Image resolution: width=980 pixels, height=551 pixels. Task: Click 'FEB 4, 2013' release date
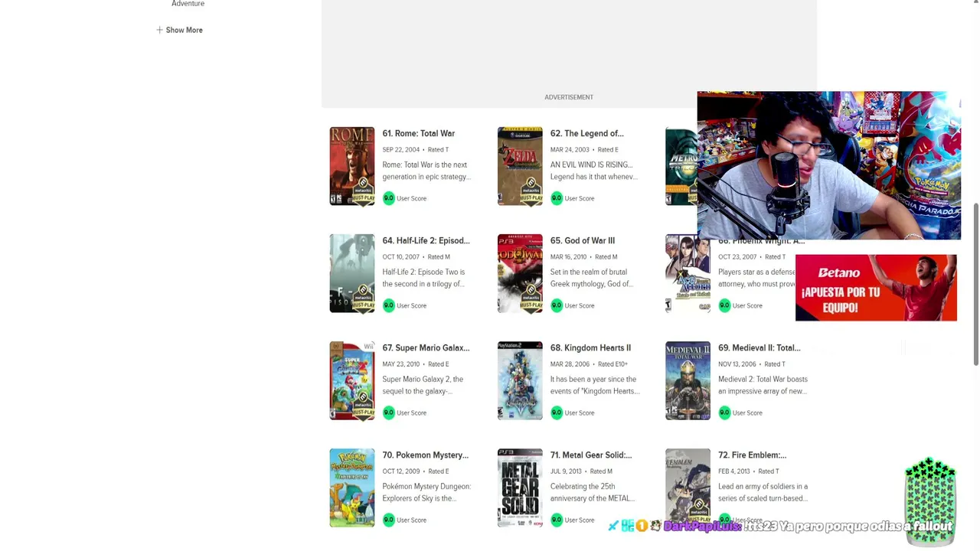point(733,471)
